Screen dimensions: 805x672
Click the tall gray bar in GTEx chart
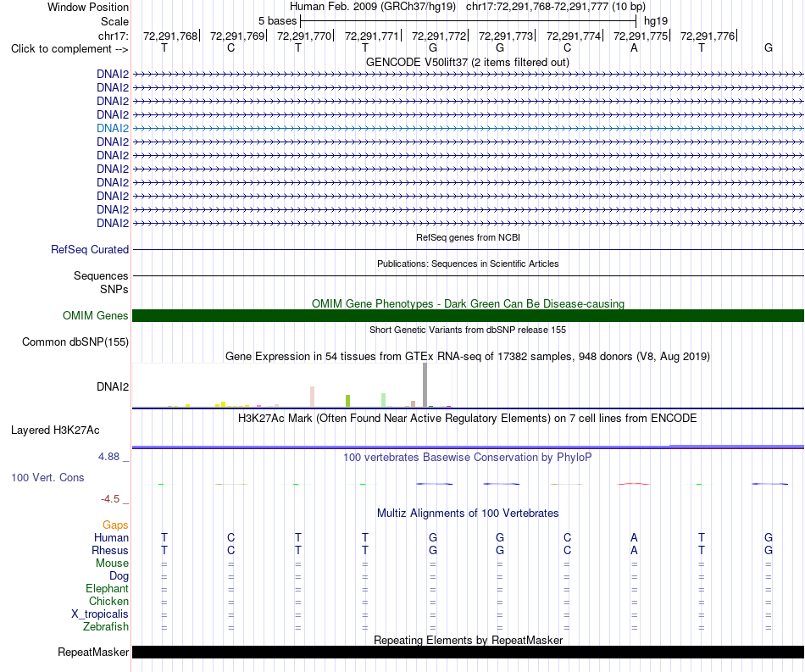click(x=425, y=385)
